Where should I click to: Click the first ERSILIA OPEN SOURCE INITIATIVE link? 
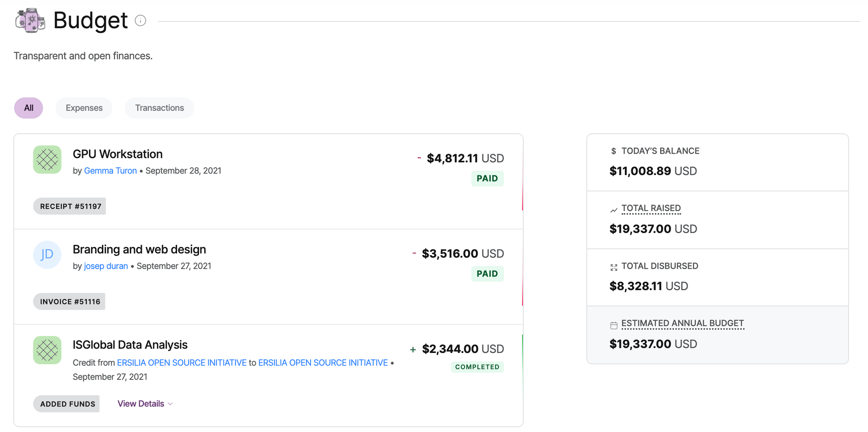point(182,363)
